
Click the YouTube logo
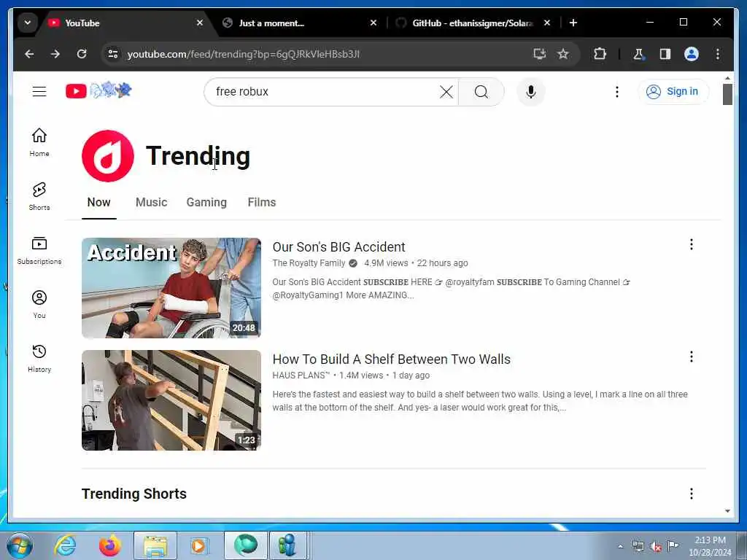[x=98, y=90]
